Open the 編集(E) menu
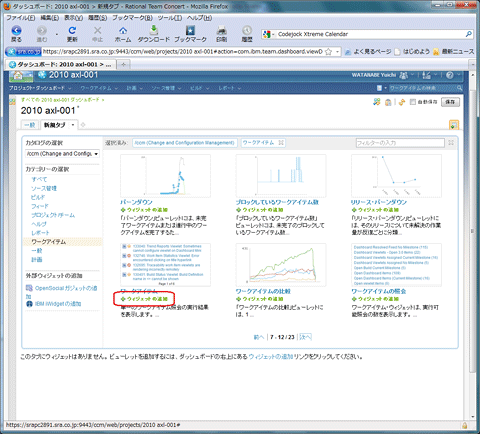Image resolution: width=480 pixels, height=434 pixels. click(x=50, y=18)
